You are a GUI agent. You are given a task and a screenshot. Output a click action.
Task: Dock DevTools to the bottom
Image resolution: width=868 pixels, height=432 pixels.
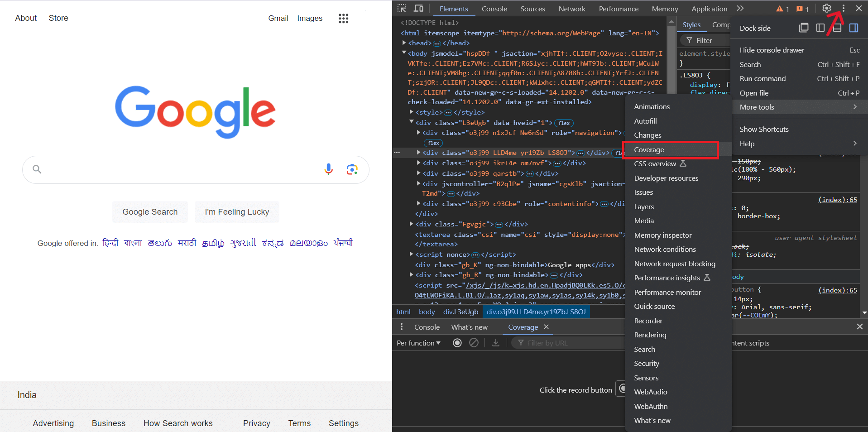point(837,28)
